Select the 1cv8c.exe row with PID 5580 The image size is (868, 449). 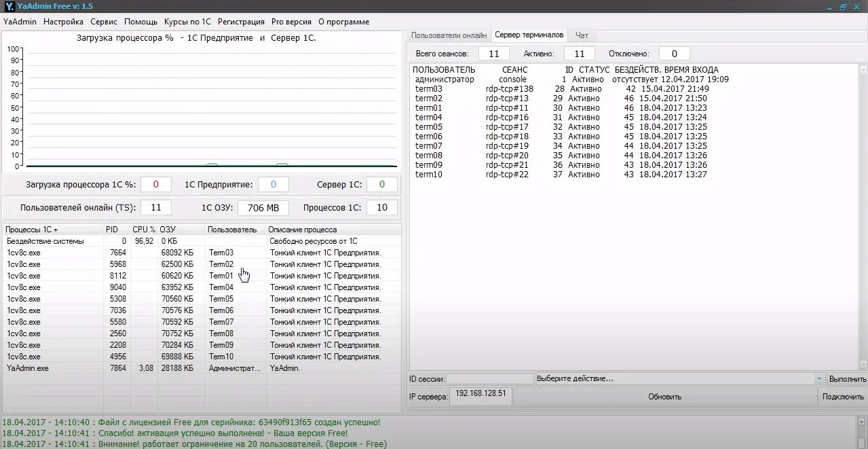pyautogui.click(x=202, y=322)
